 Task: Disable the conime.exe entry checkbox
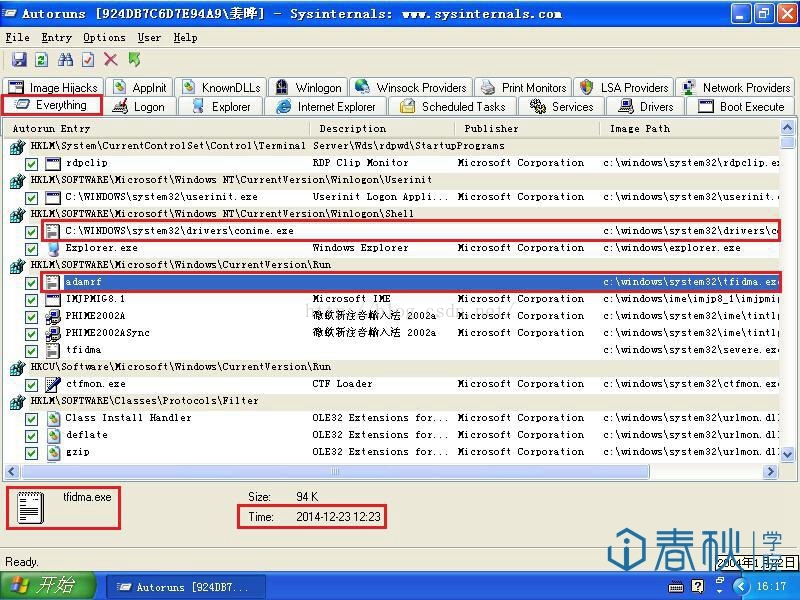[x=31, y=232]
